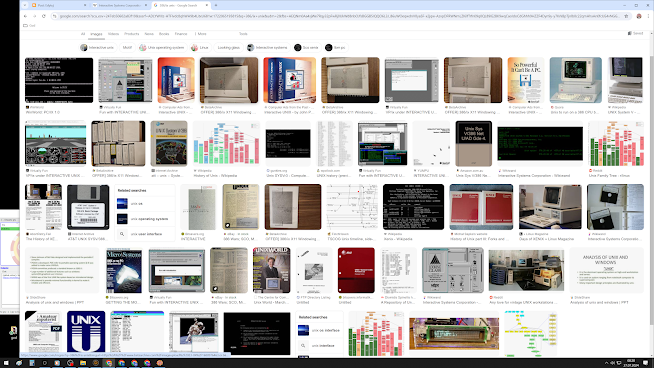
Task: Select the Sco xenix chip
Action: 307,48
